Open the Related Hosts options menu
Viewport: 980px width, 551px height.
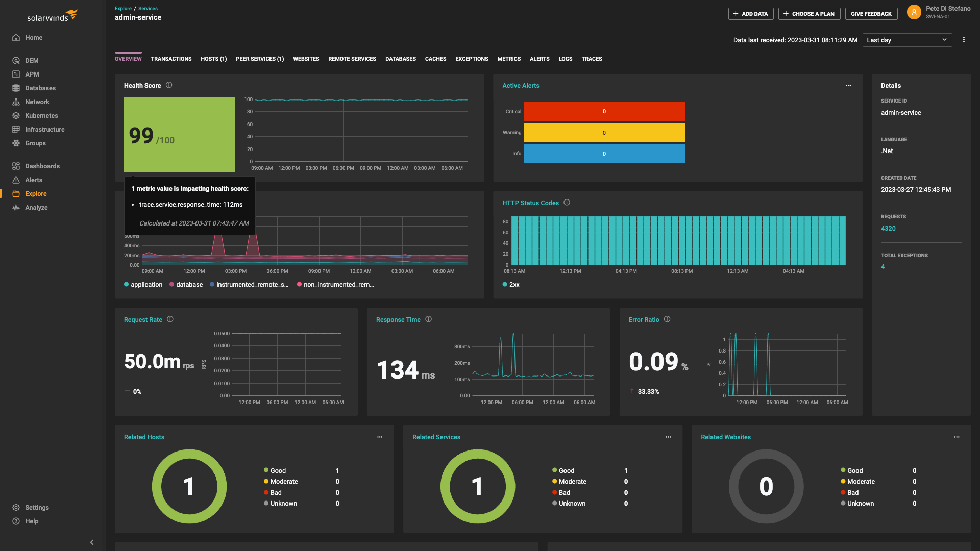[380, 437]
